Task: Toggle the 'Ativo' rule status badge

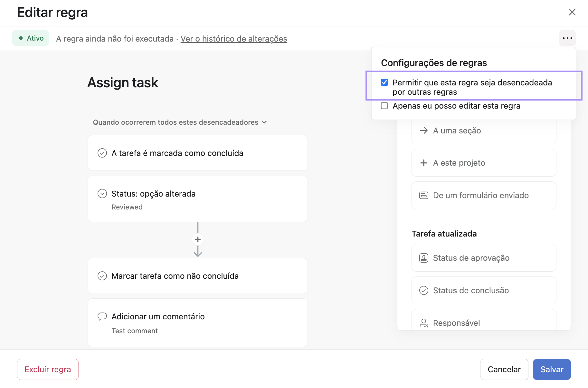Action: click(x=31, y=38)
